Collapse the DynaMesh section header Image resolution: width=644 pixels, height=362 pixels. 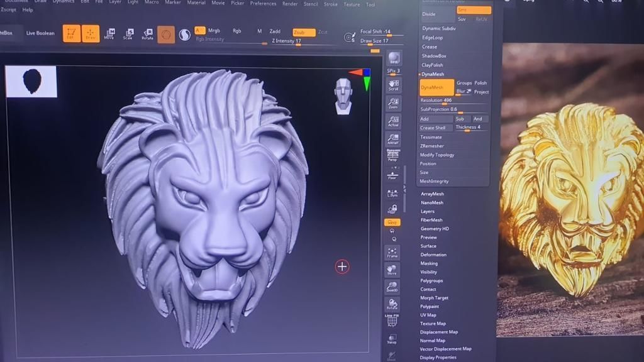(433, 74)
